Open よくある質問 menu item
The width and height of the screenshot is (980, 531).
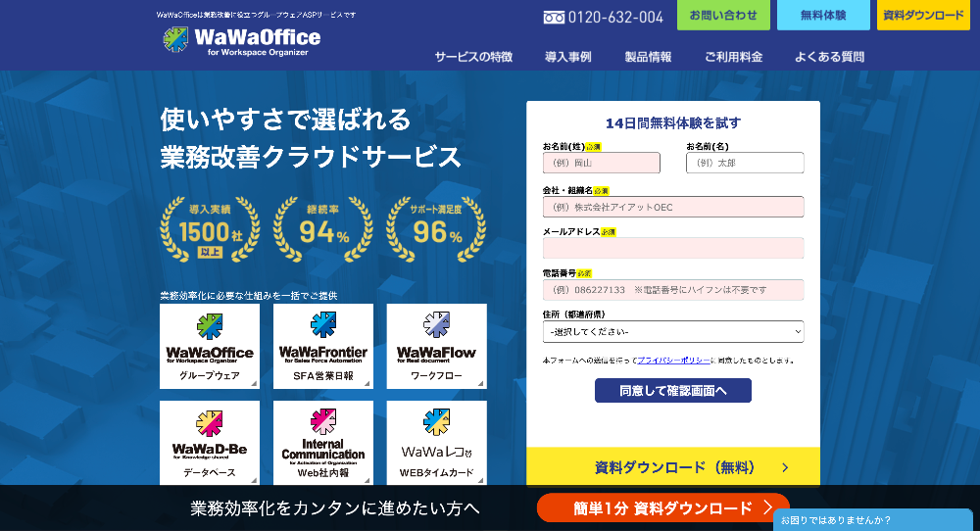tap(829, 57)
